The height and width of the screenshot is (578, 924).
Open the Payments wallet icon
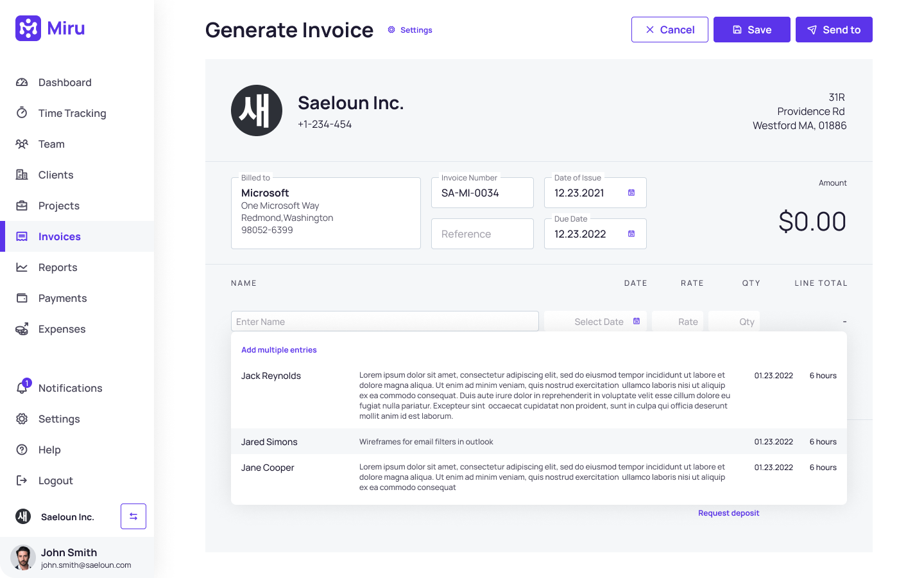click(22, 298)
